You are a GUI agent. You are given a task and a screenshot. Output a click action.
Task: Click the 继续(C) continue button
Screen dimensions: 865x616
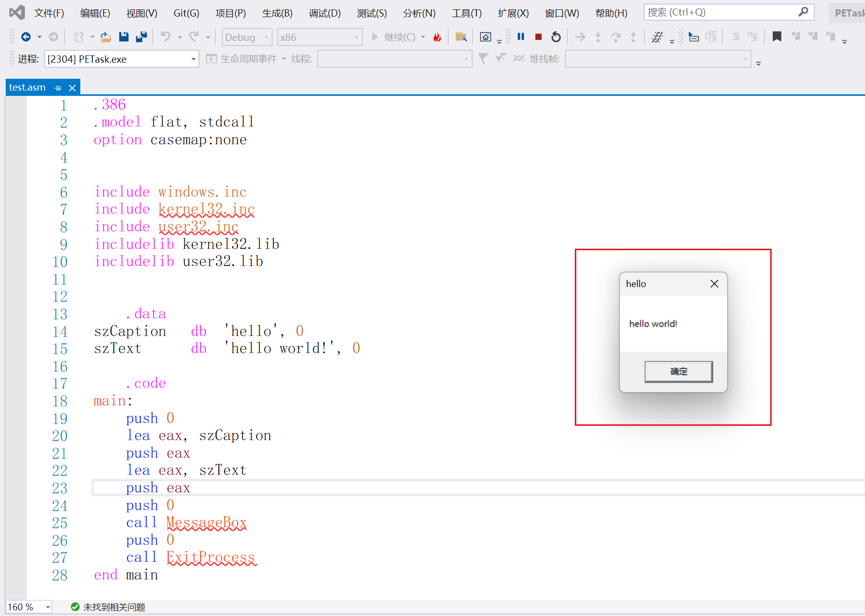coord(393,37)
